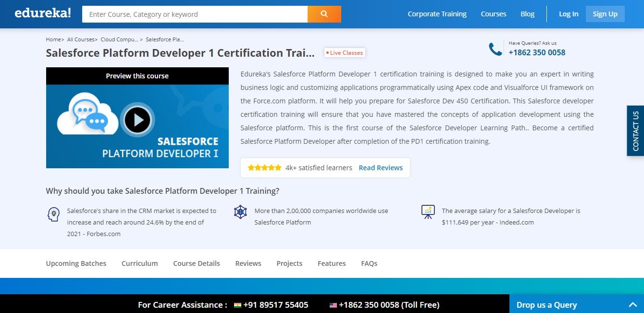Jump to FAQs tab
The width and height of the screenshot is (644, 313).
click(x=369, y=263)
